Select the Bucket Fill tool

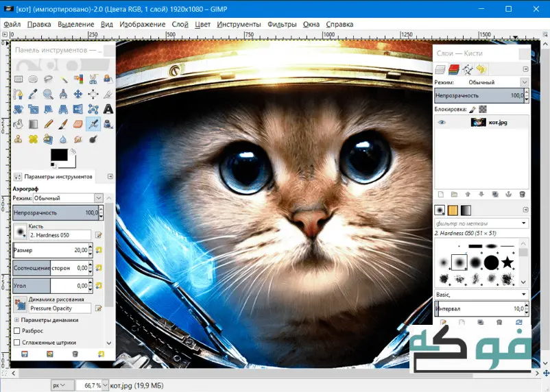click(x=19, y=124)
